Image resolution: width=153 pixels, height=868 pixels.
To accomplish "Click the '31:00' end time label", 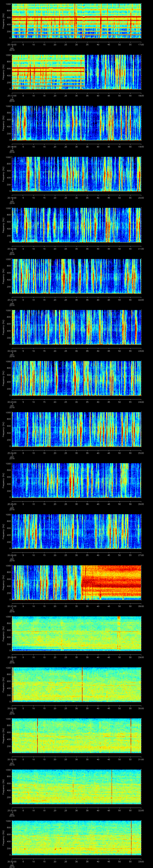I will tap(141, 759).
